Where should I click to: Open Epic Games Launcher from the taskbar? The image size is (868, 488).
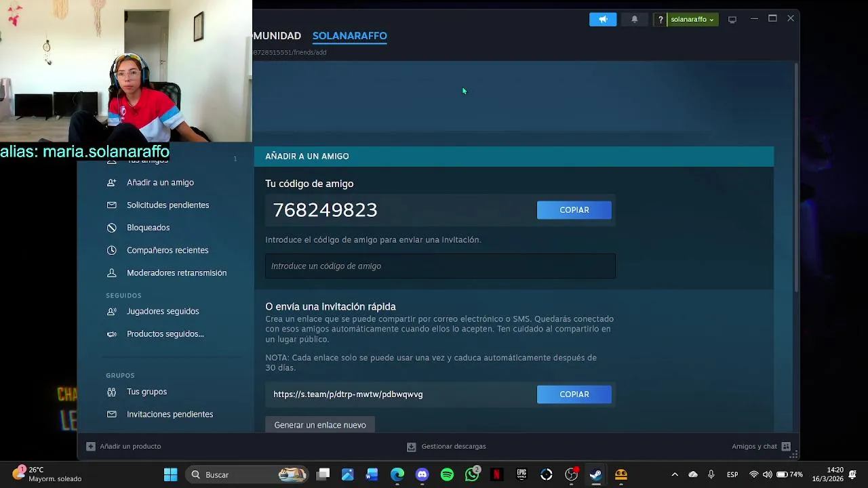[521, 475]
